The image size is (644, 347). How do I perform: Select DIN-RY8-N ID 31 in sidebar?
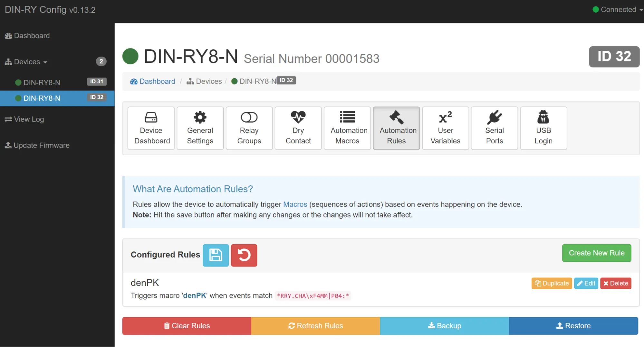click(42, 83)
